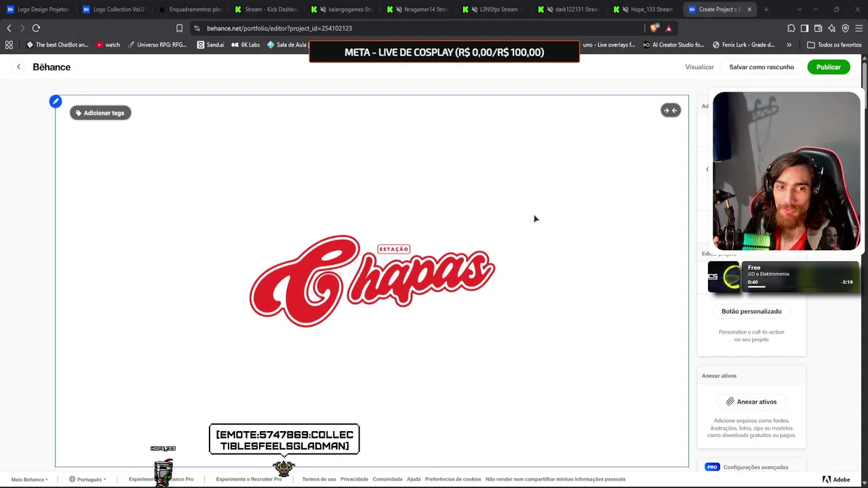
Task: Click the Anexar ativos button
Action: (x=751, y=402)
